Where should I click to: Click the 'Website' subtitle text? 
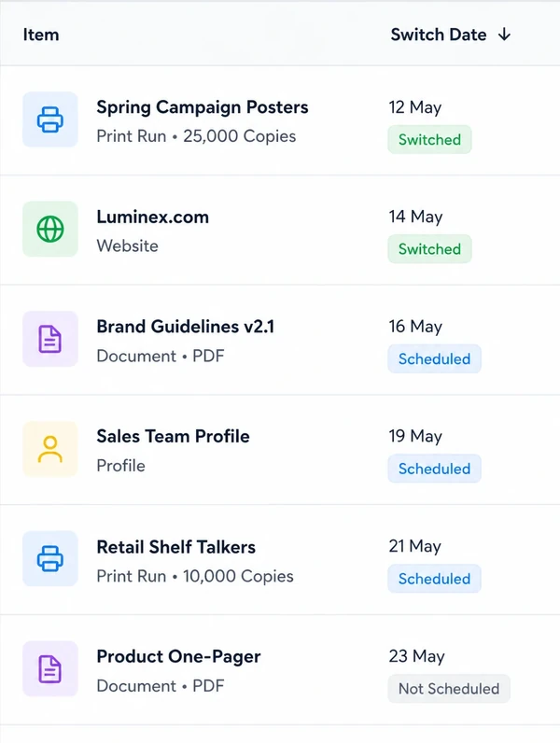pyautogui.click(x=128, y=246)
